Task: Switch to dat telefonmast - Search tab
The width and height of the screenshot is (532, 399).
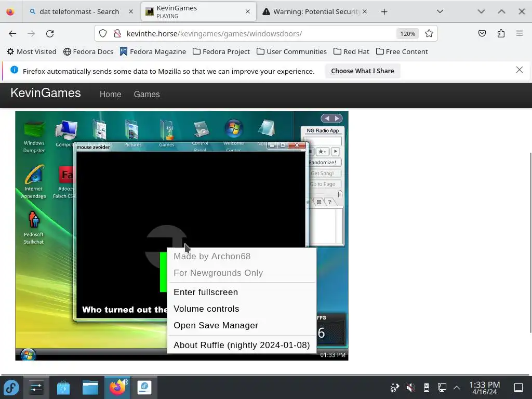Action: [79, 11]
